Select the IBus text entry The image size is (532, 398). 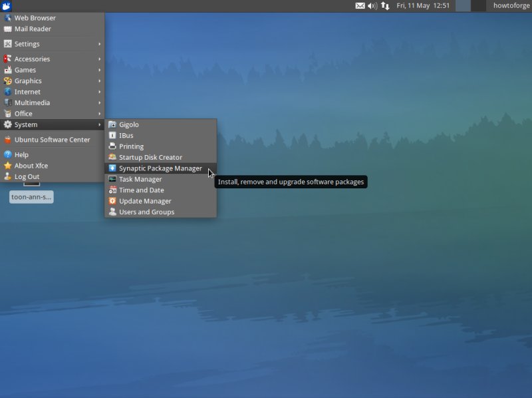[x=126, y=136]
